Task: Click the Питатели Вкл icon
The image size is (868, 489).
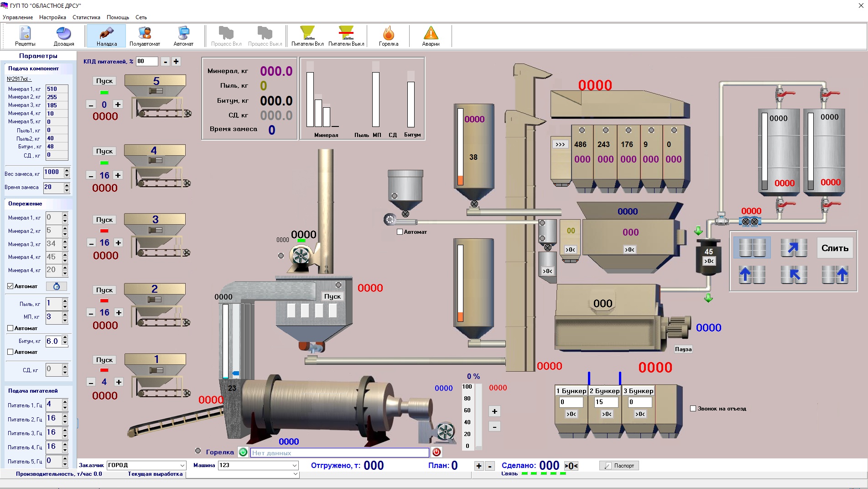Action: pos(307,36)
